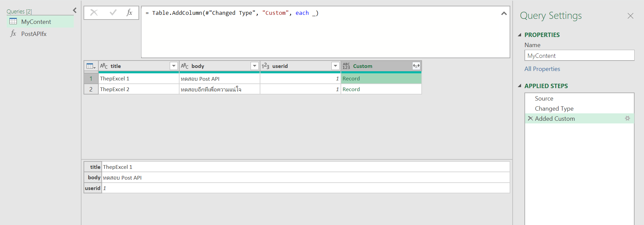The image size is (644, 225).
Task: Delete the Added Custom step
Action: click(x=530, y=118)
